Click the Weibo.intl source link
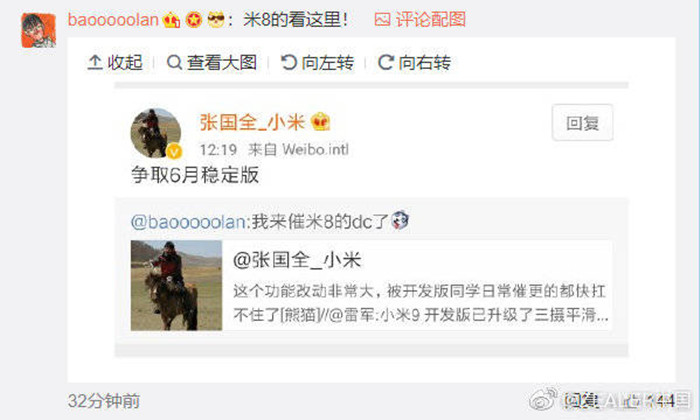 (x=315, y=149)
